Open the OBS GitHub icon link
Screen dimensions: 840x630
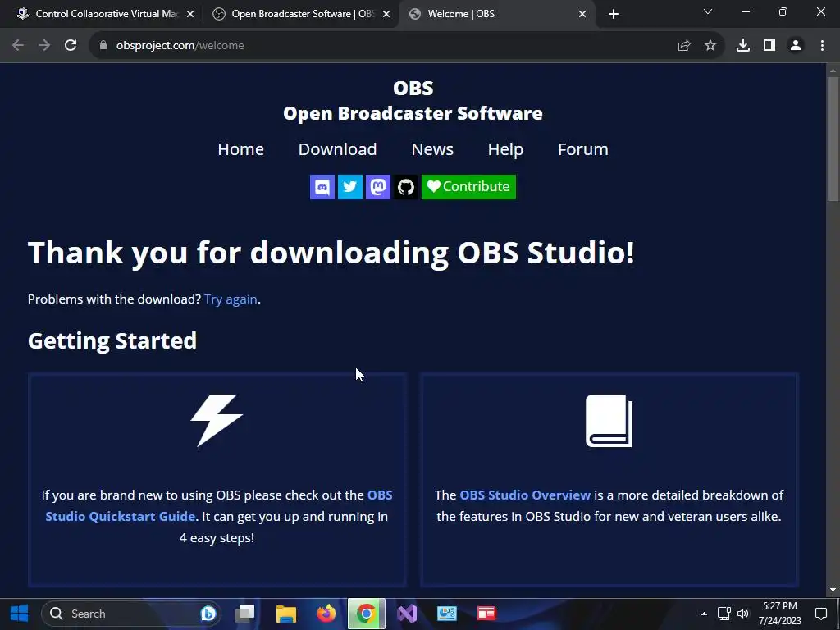tap(405, 187)
